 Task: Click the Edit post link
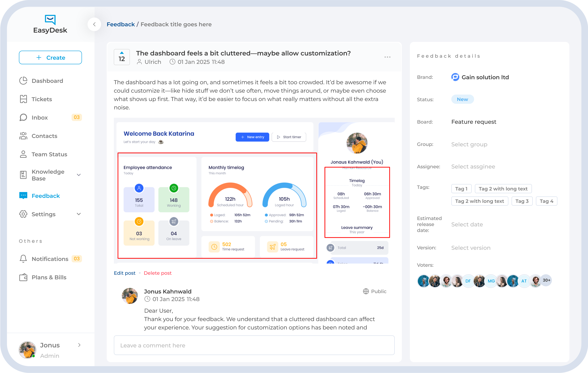pos(124,273)
